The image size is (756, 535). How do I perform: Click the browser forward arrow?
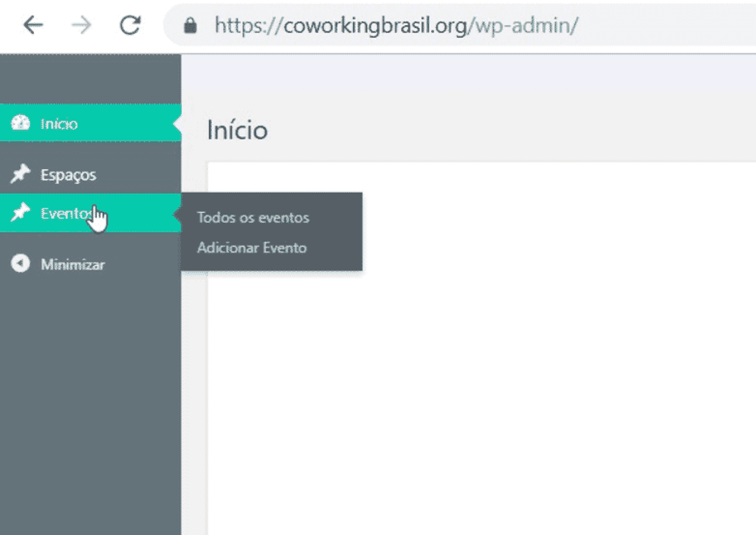point(81,25)
